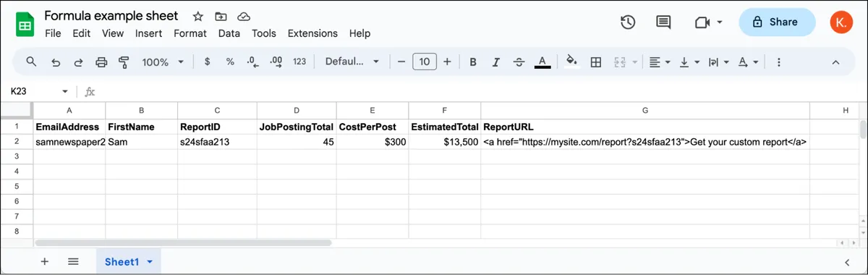Start a video meeting camera icon

(702, 22)
